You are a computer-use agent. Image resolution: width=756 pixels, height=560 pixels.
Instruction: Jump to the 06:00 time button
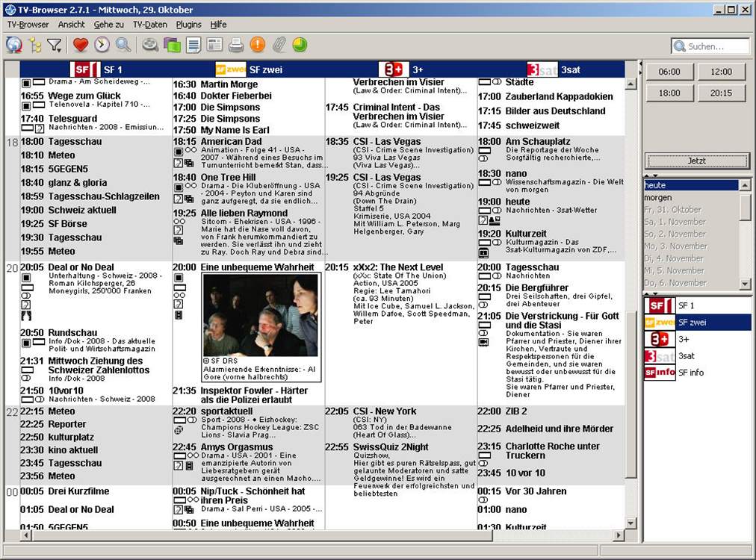pos(669,72)
